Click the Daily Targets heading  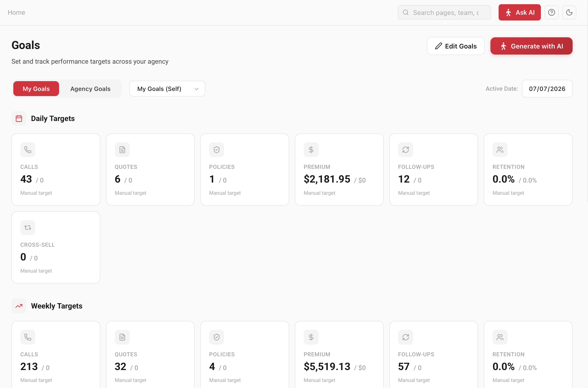(53, 118)
